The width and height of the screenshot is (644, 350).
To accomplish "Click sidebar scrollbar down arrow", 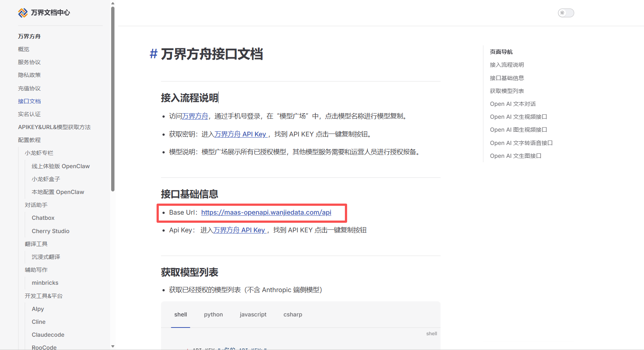I will (x=113, y=346).
